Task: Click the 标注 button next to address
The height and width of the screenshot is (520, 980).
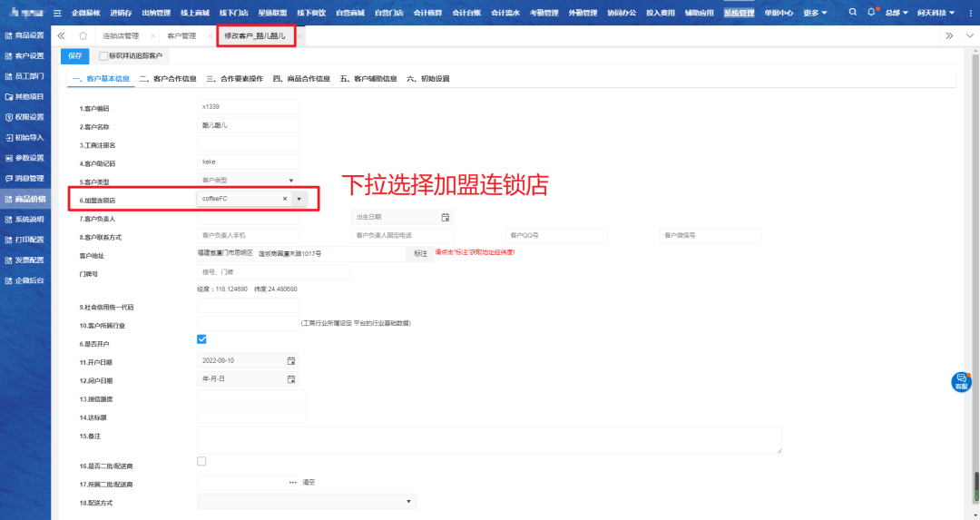Action: click(420, 253)
